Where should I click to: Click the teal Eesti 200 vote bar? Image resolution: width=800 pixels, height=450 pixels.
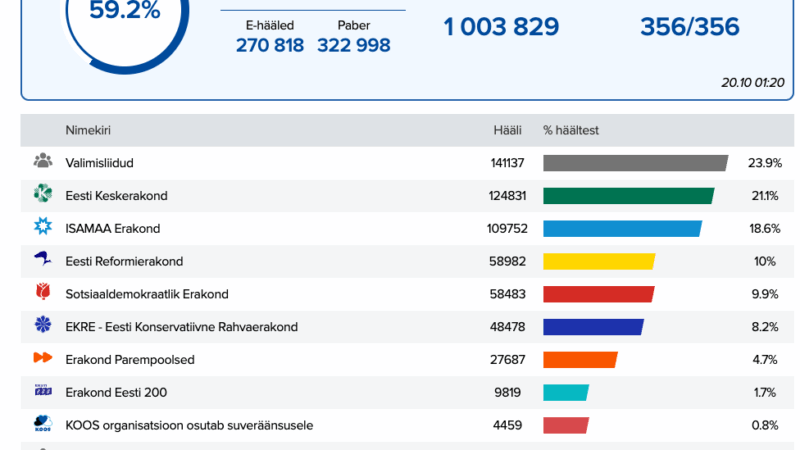566,392
